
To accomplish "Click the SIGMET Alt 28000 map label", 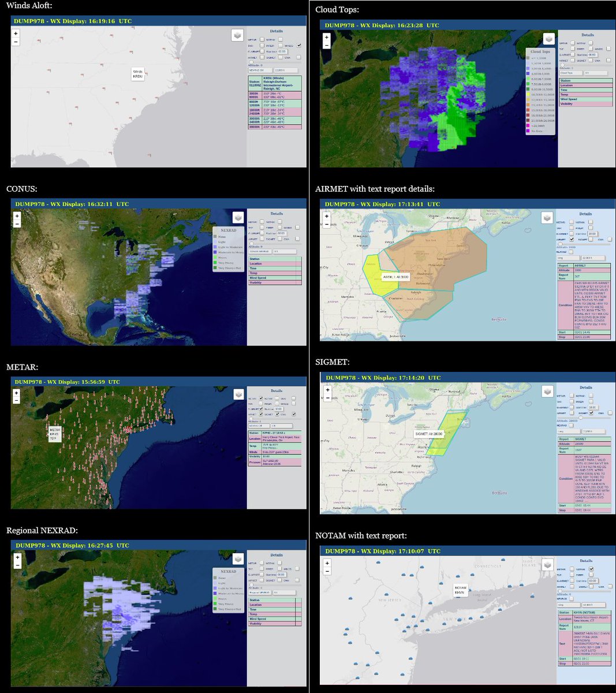I will (x=428, y=434).
